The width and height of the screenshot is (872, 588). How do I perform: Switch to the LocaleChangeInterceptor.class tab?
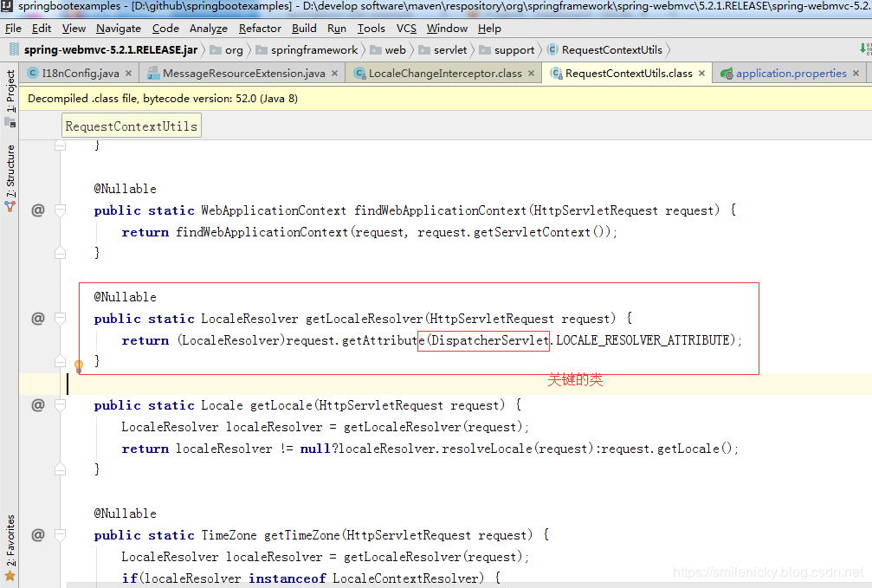pos(444,74)
